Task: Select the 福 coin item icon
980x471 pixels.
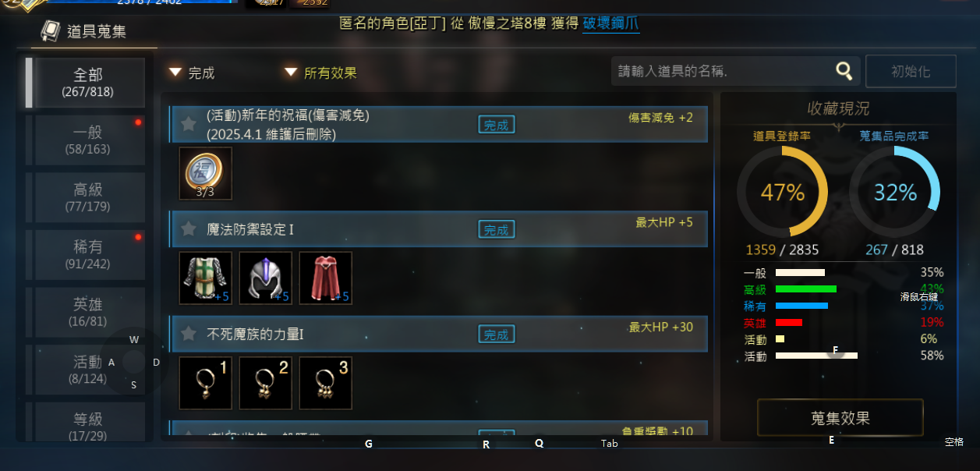Action: point(205,173)
